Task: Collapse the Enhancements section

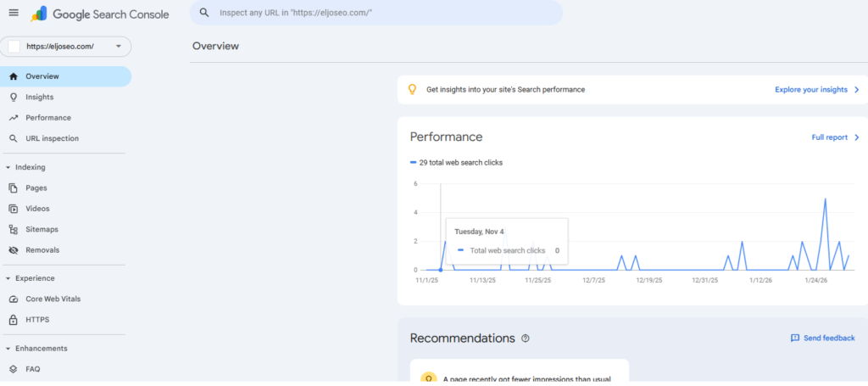Action: 8,349
